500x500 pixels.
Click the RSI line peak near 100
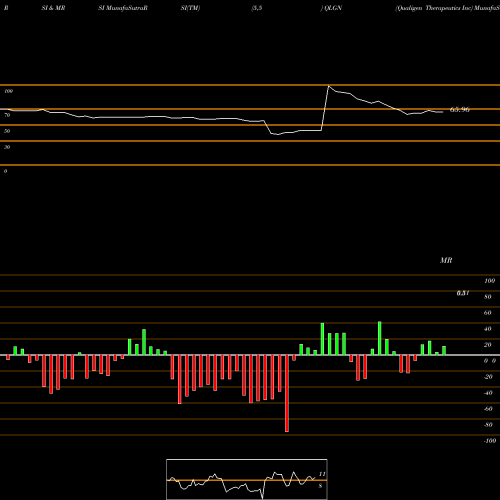[x=329, y=87]
